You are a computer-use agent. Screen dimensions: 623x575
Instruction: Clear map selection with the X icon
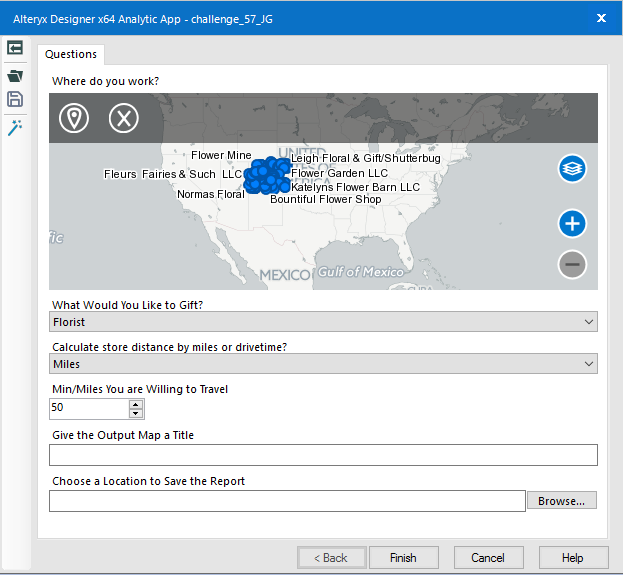click(123, 118)
